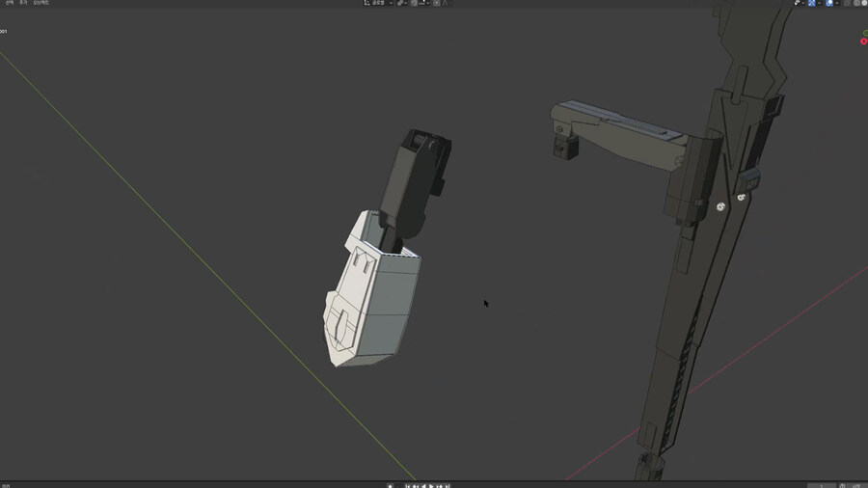Jump to the first frame
This screenshot has height=488, width=868.
pyautogui.click(x=408, y=485)
